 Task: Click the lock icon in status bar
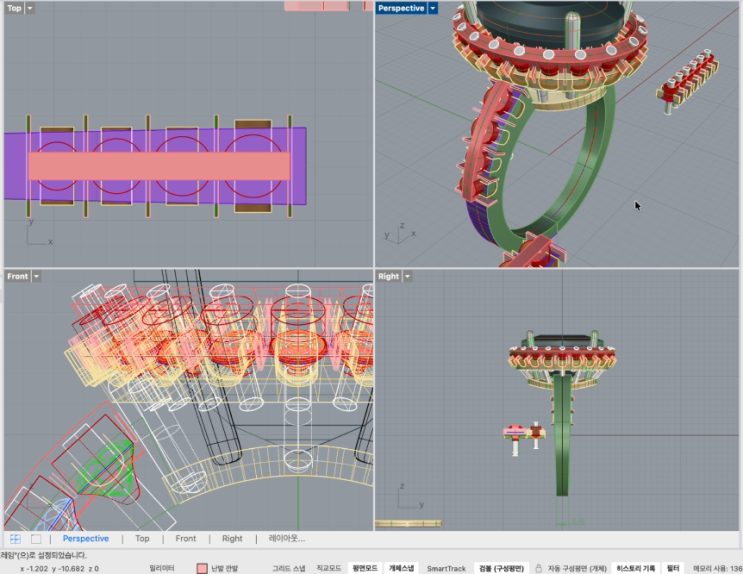pyautogui.click(x=539, y=567)
